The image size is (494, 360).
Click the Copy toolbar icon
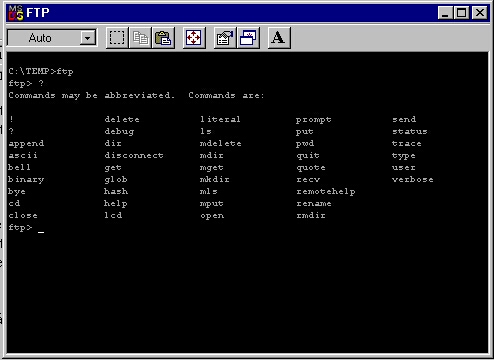click(140, 38)
